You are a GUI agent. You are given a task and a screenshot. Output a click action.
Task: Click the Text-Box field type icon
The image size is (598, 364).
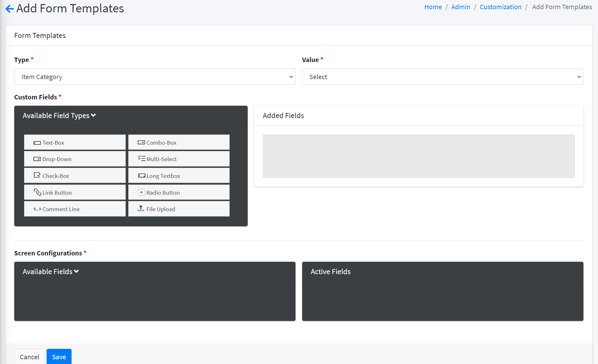(x=37, y=143)
